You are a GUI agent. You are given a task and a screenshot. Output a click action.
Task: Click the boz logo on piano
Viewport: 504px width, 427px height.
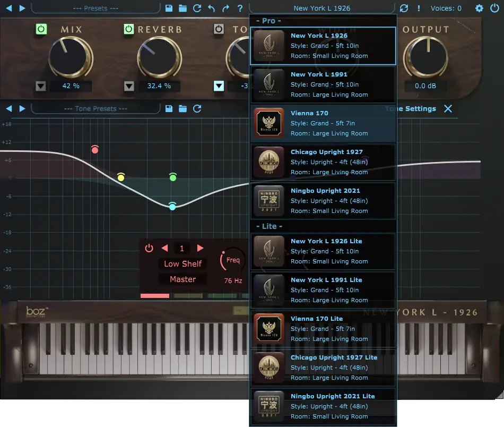[x=37, y=311]
